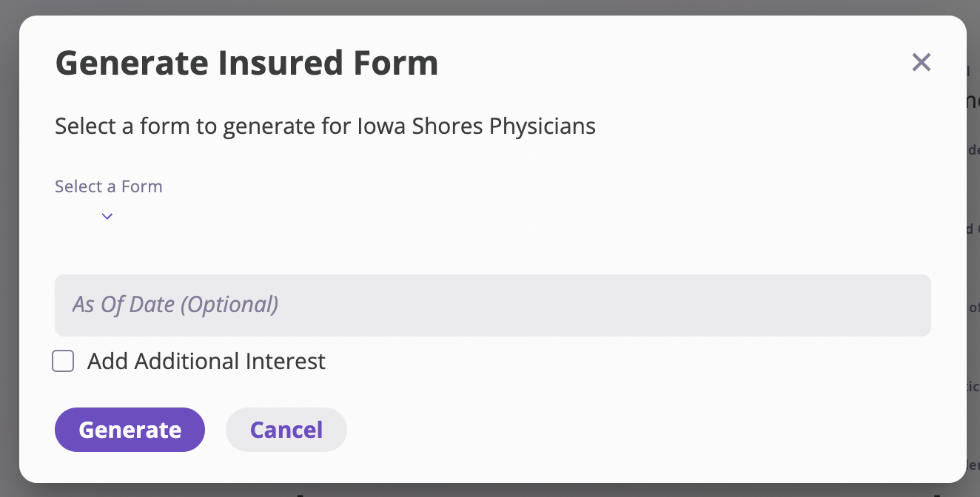Click the Iowa Shores Physicians instruction text
Viewport: 980px width, 497px height.
click(325, 126)
